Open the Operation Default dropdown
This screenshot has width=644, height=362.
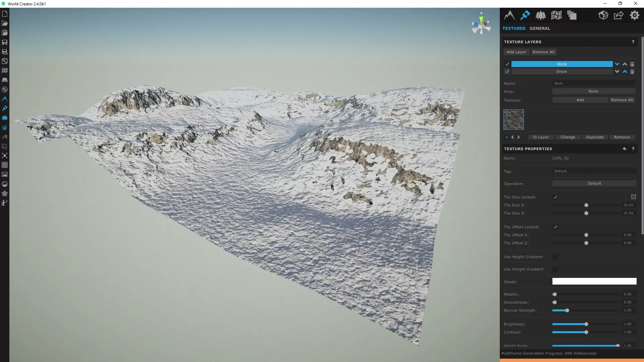coord(594,183)
